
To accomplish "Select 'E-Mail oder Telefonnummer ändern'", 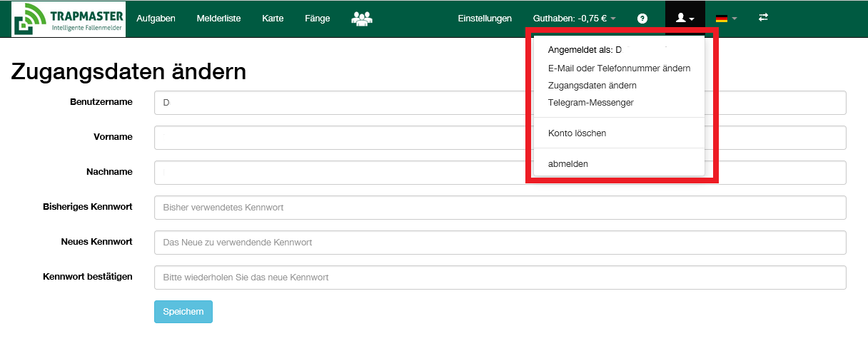I will point(619,68).
